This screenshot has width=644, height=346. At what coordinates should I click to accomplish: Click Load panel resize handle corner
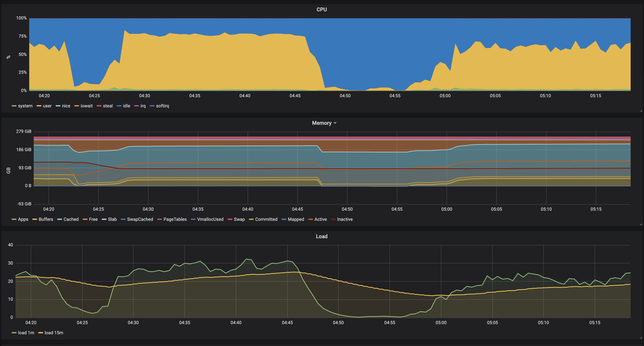[x=641, y=337]
